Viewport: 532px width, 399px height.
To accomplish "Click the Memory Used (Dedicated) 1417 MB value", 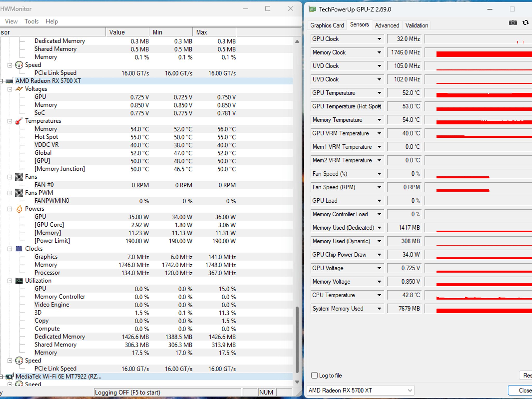I will click(x=404, y=228).
